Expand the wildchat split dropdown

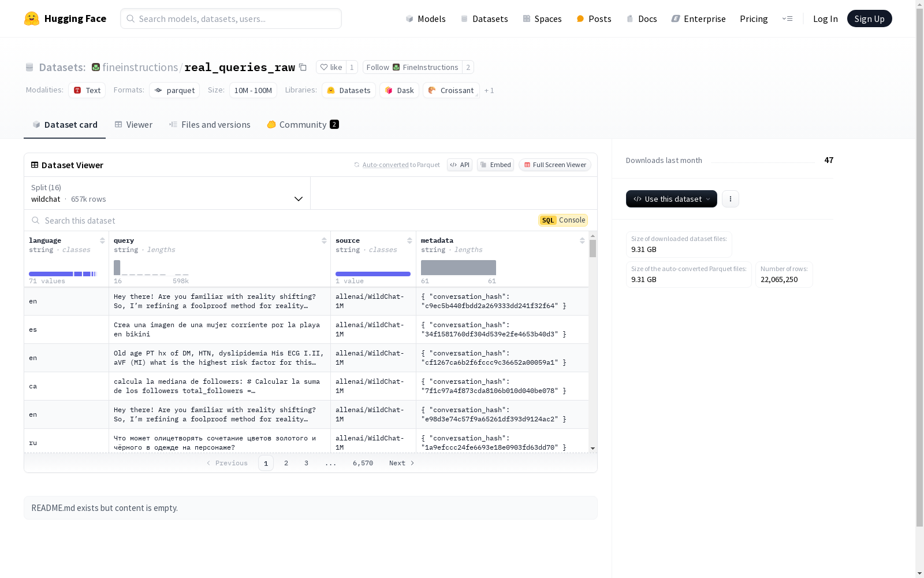167,193
